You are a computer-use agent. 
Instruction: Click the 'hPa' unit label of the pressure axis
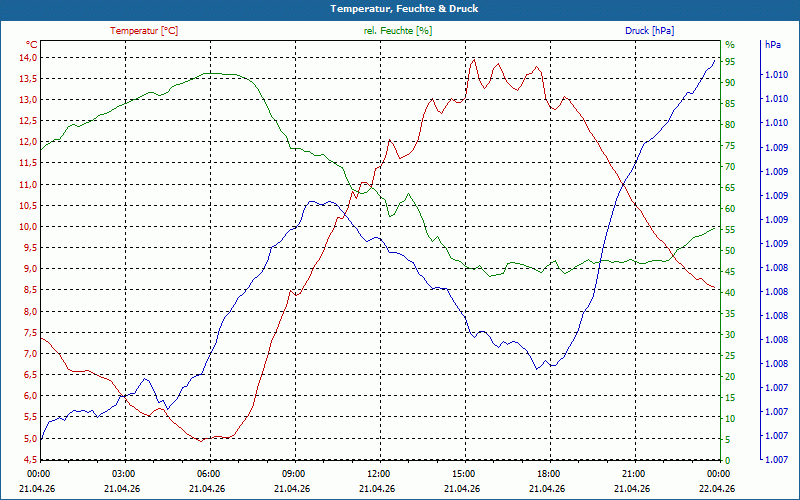coord(773,44)
